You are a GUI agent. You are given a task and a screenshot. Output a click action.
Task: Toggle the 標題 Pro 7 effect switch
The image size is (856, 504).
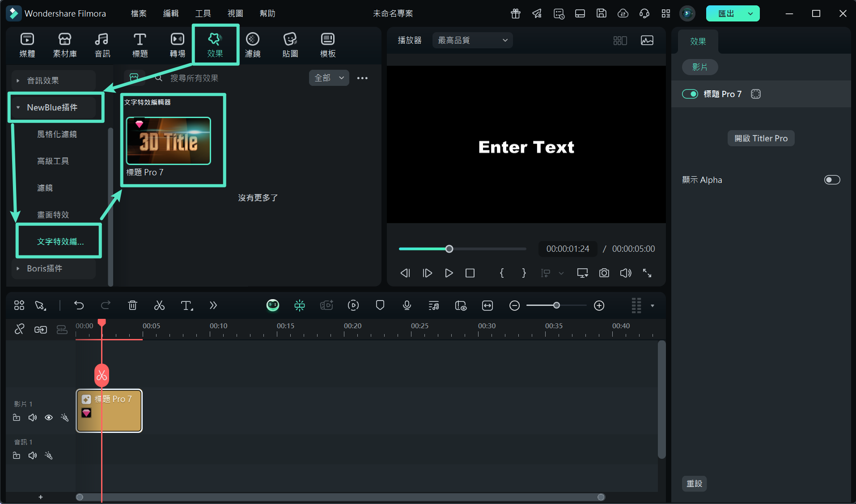[x=690, y=94]
